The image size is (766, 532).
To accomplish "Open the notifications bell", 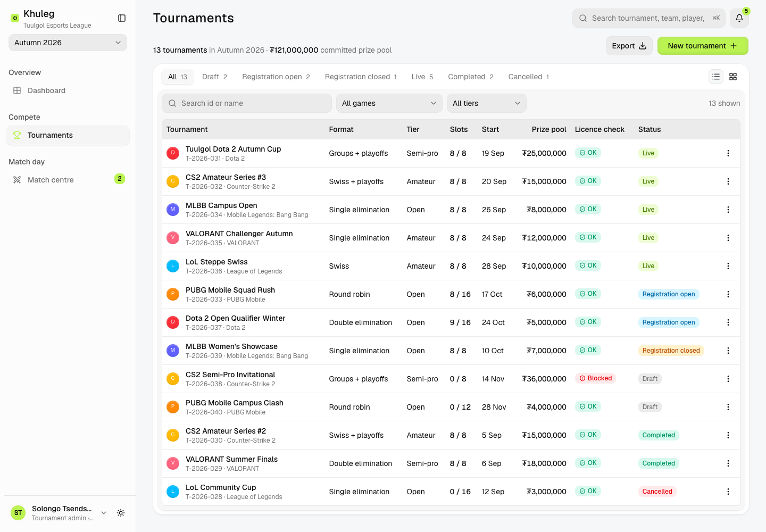I will (739, 18).
